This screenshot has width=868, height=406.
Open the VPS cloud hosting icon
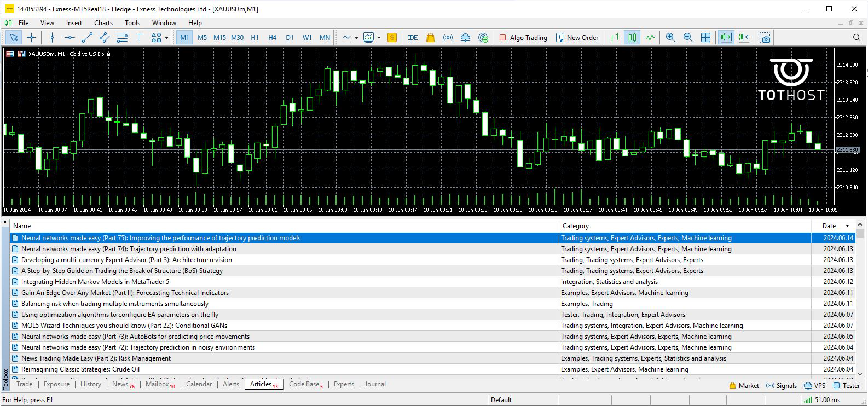point(465,37)
